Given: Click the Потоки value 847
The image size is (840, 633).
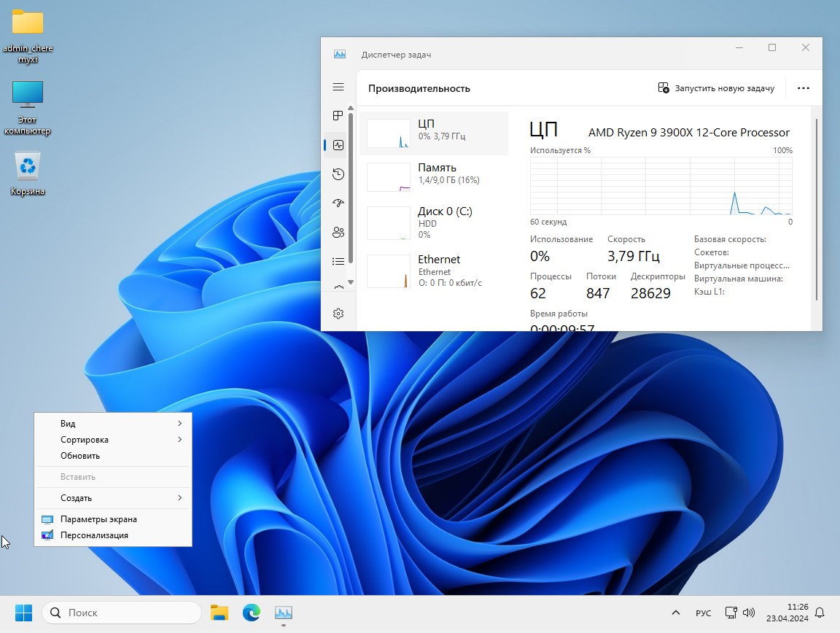Looking at the screenshot, I should point(598,293).
